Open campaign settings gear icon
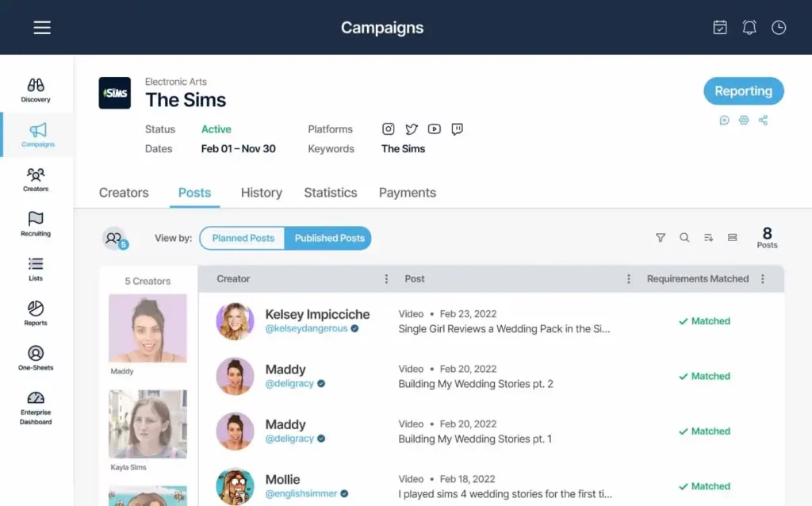The width and height of the screenshot is (812, 506). point(744,121)
